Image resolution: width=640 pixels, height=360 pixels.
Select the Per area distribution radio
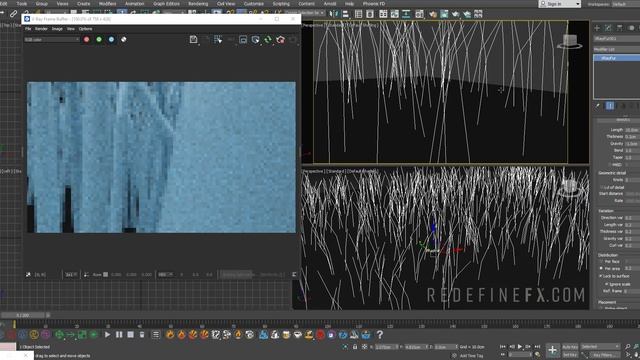(602, 269)
